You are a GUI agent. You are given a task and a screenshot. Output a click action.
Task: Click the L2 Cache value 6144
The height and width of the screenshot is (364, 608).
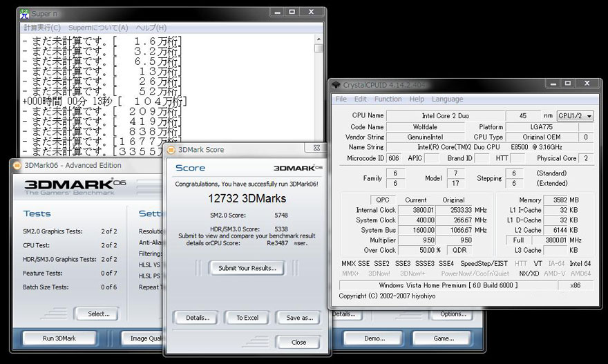pos(555,230)
